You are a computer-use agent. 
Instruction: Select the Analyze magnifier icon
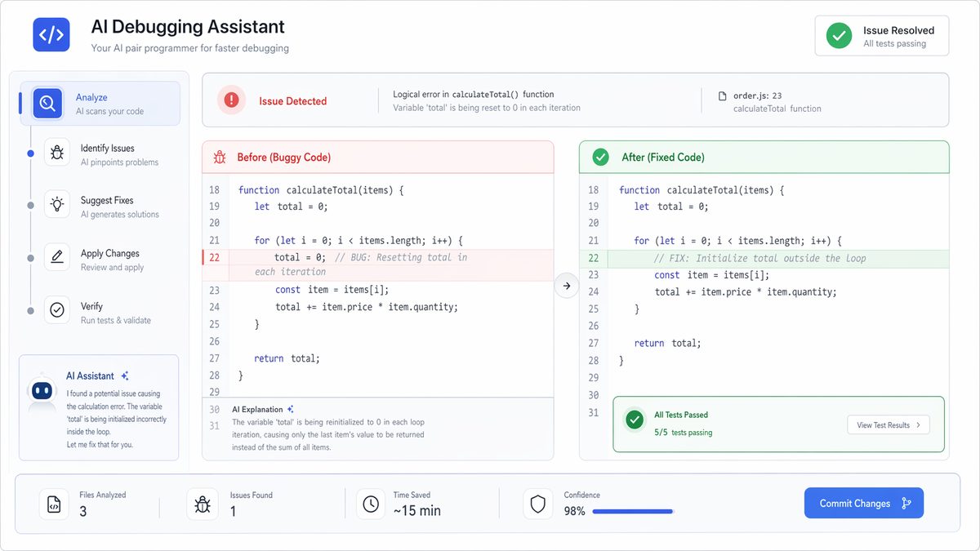(x=47, y=102)
